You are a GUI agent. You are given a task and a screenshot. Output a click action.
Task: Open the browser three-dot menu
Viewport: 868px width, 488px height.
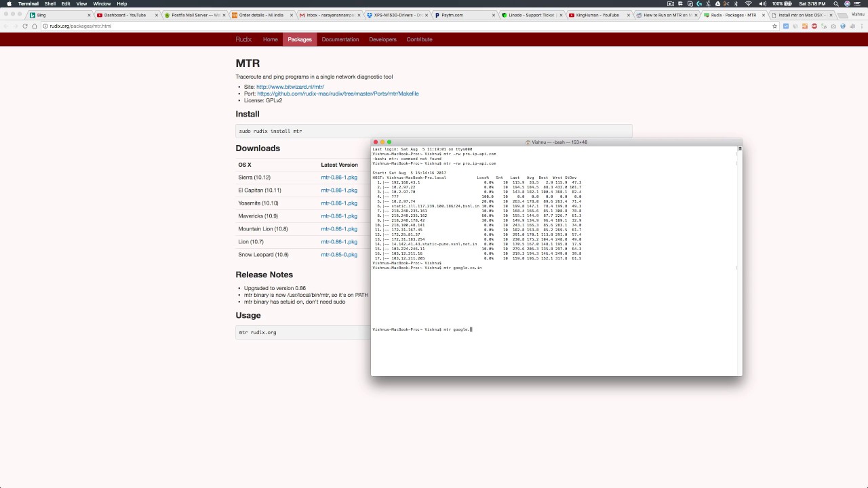(862, 26)
